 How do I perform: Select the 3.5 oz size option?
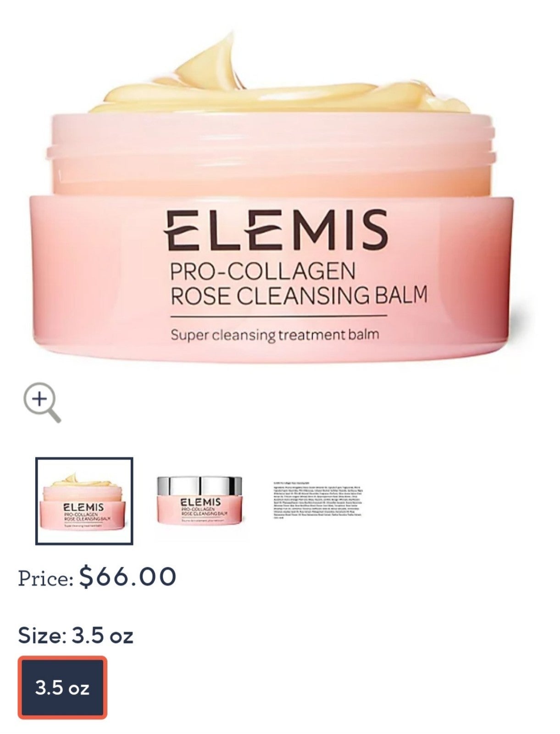click(x=62, y=687)
